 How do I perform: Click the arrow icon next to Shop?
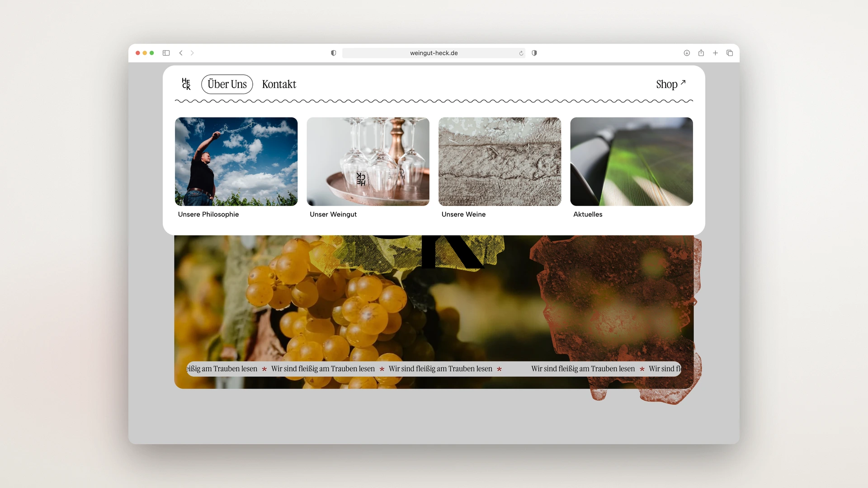[x=683, y=82]
